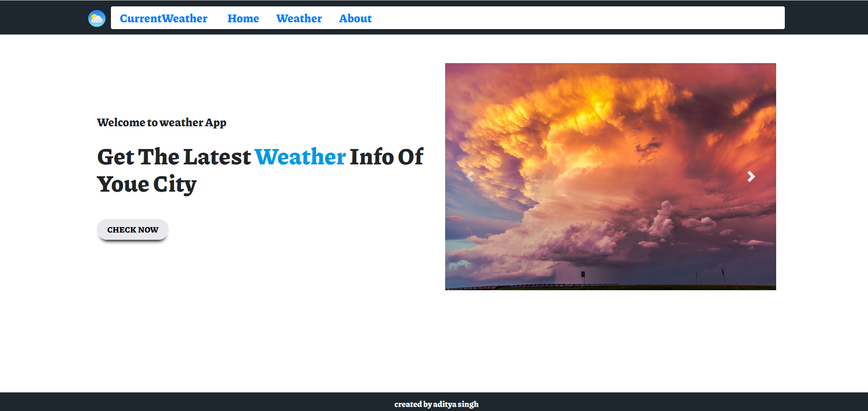Navigate to the Home menu item

click(243, 18)
